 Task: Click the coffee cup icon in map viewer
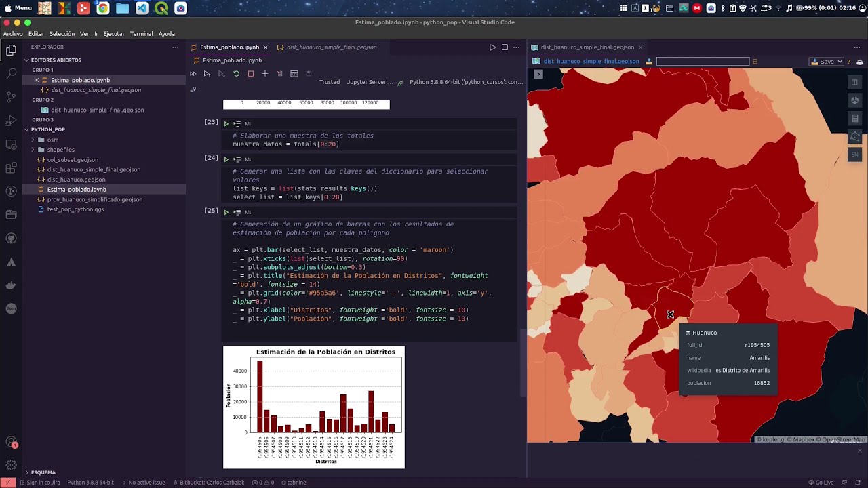click(x=860, y=62)
